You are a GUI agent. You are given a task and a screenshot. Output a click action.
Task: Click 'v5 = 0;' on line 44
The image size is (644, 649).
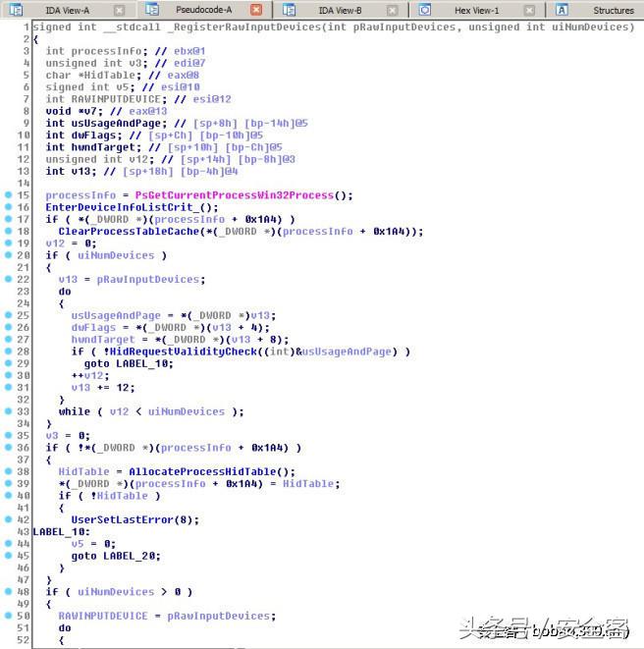tap(93, 544)
